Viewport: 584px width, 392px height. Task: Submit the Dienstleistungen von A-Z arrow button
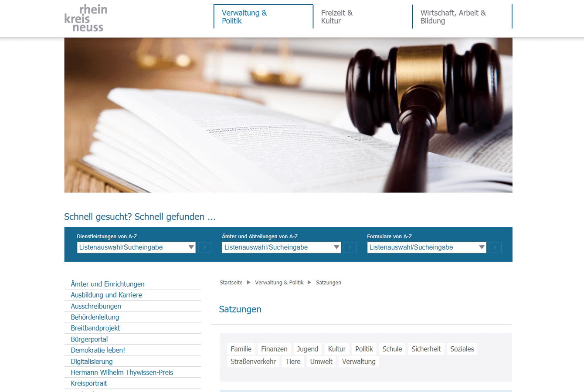pos(205,247)
